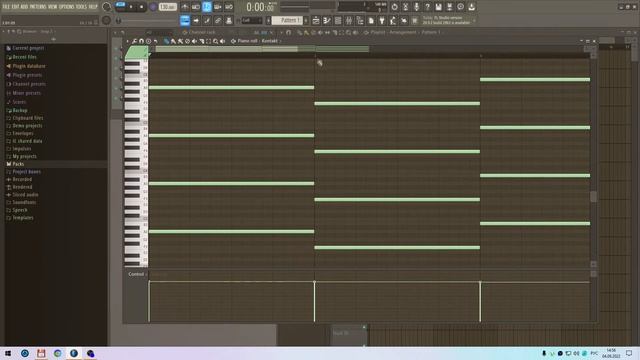Open the Windows Start menu
This screenshot has height=360, width=640.
click(x=8, y=353)
